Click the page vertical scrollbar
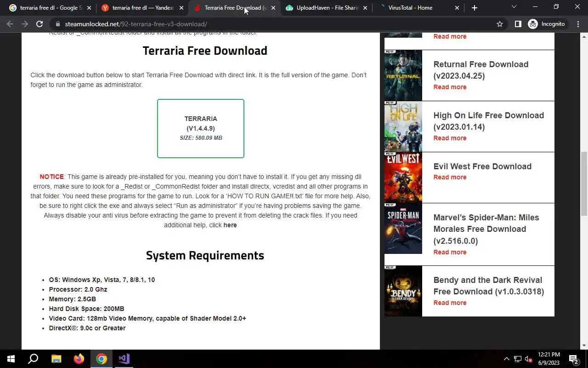588x368 pixels. (584, 184)
